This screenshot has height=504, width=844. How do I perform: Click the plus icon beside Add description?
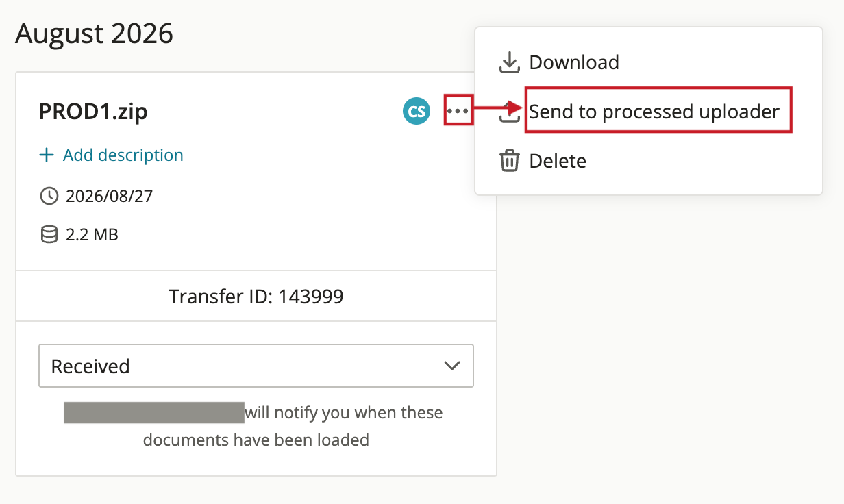pyautogui.click(x=47, y=155)
